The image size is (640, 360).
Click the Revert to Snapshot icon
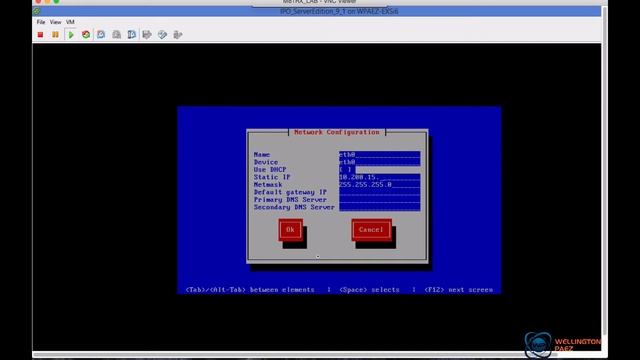click(116, 35)
